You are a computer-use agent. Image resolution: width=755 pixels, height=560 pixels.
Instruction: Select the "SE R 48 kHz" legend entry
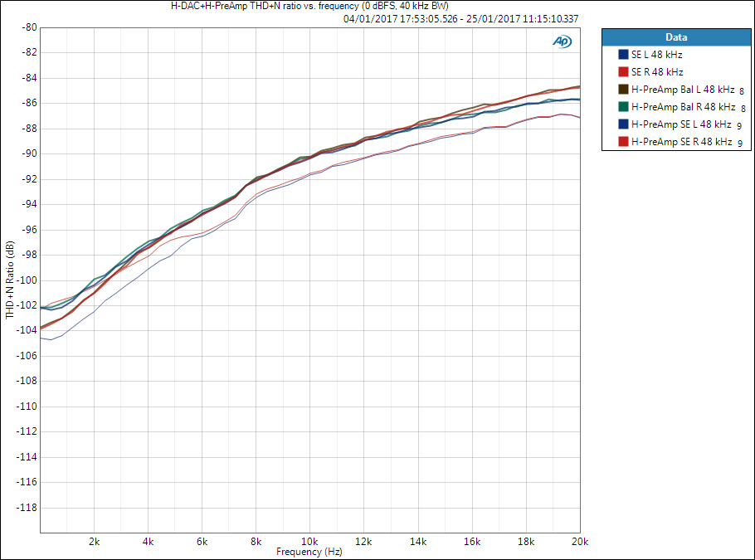(657, 71)
